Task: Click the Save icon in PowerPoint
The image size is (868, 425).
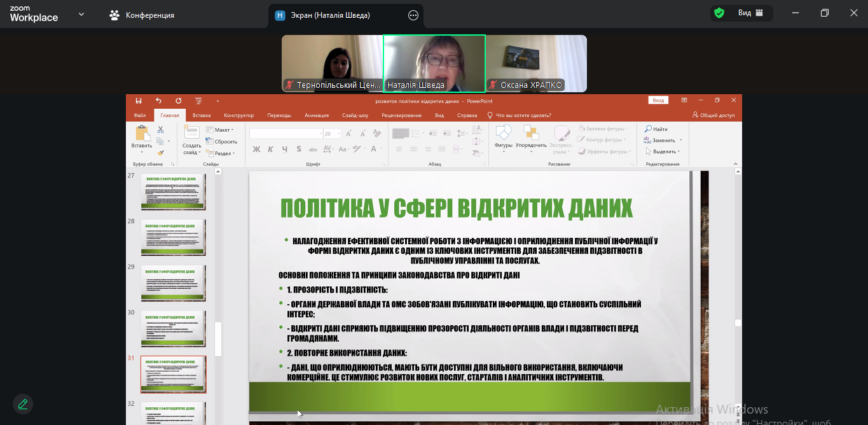Action: click(x=139, y=101)
